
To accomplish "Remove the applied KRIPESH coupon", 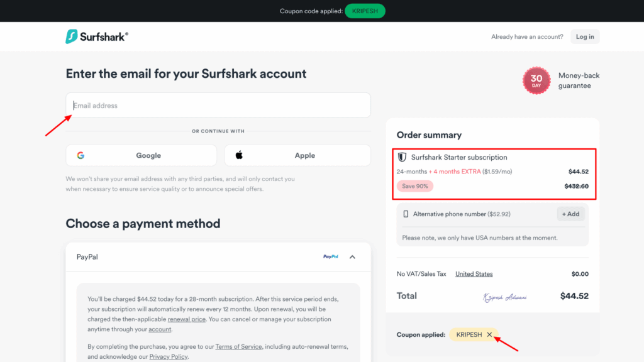I will click(x=490, y=334).
